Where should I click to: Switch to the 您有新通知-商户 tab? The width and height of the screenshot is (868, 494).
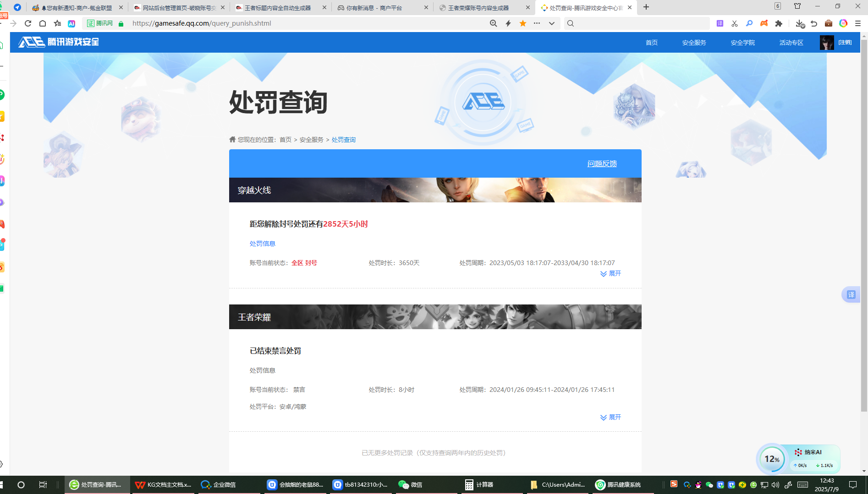(x=77, y=8)
